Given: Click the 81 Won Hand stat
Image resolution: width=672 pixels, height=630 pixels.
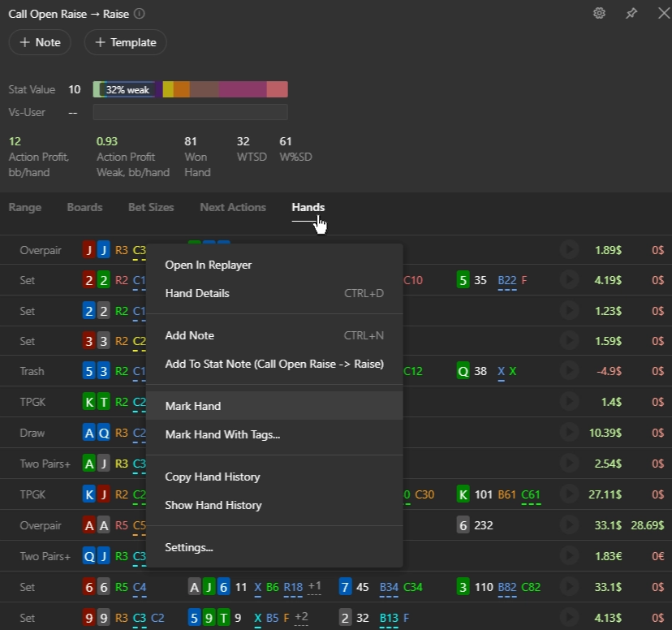Looking at the screenshot, I should point(191,141).
